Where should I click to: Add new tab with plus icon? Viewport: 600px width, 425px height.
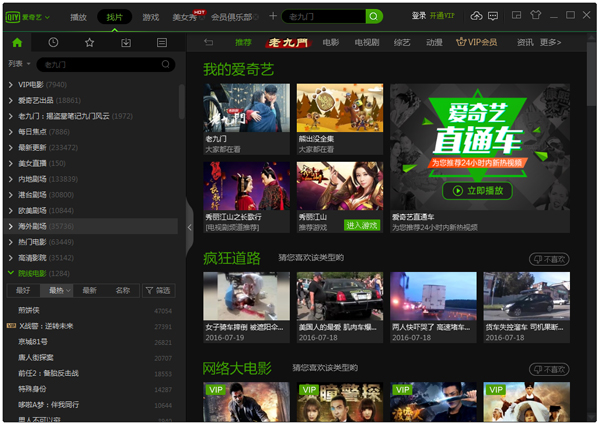click(273, 16)
